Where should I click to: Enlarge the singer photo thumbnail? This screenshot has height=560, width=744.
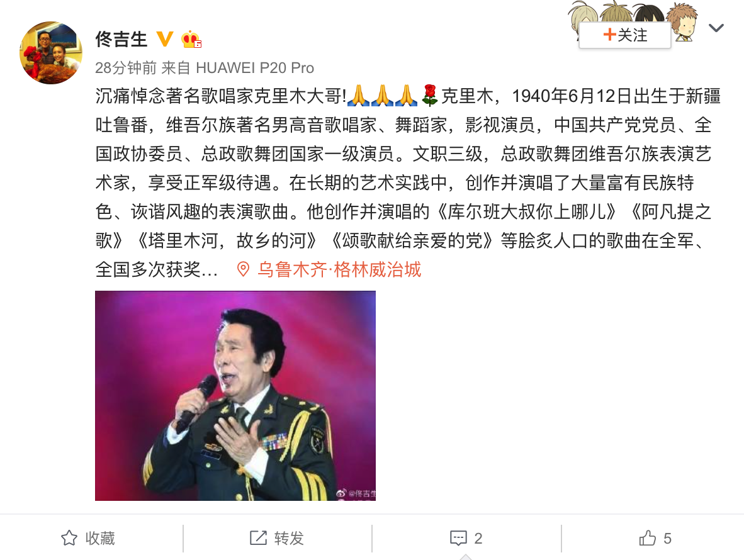click(x=235, y=396)
